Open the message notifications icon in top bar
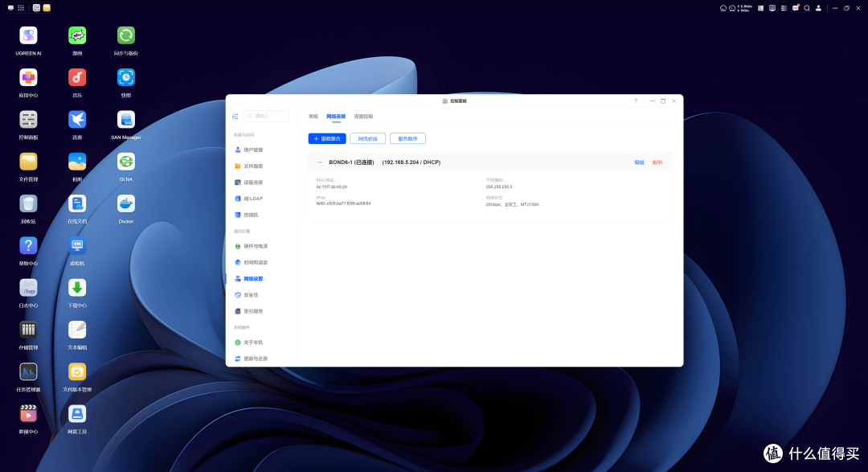The image size is (868, 472). click(796, 8)
